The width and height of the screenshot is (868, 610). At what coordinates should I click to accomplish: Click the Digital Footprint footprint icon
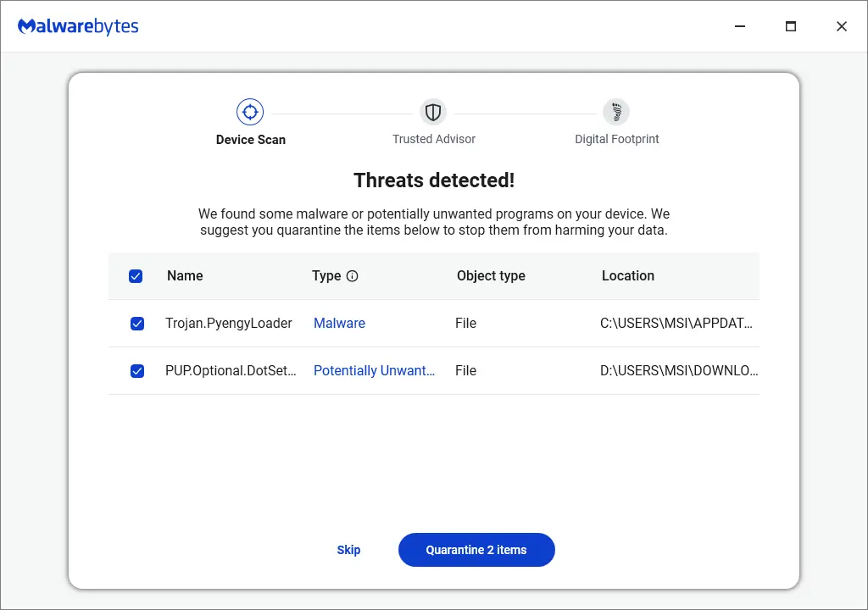point(616,113)
